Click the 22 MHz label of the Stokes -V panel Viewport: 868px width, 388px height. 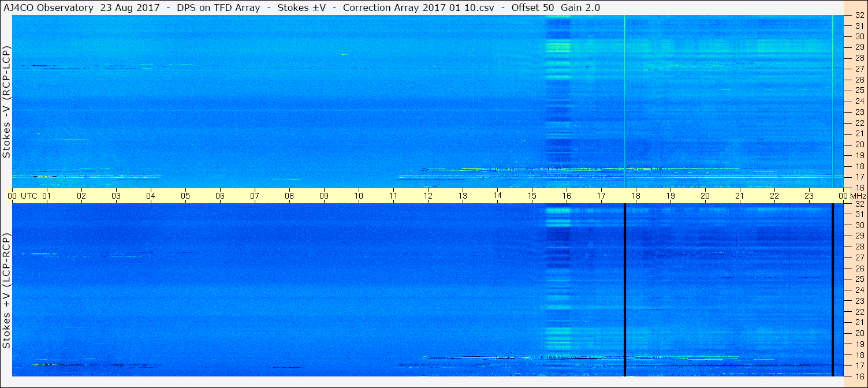tap(859, 123)
